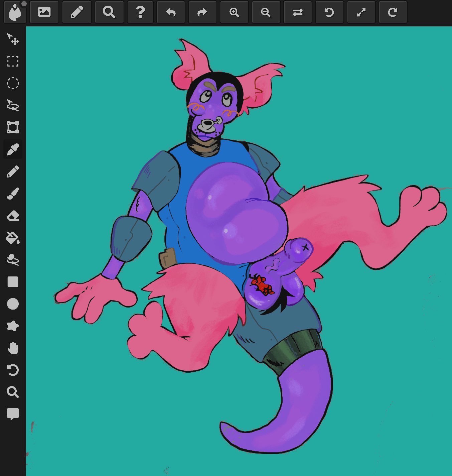This screenshot has height=476, width=452.
Task: Open help with the question mark button
Action: point(140,12)
